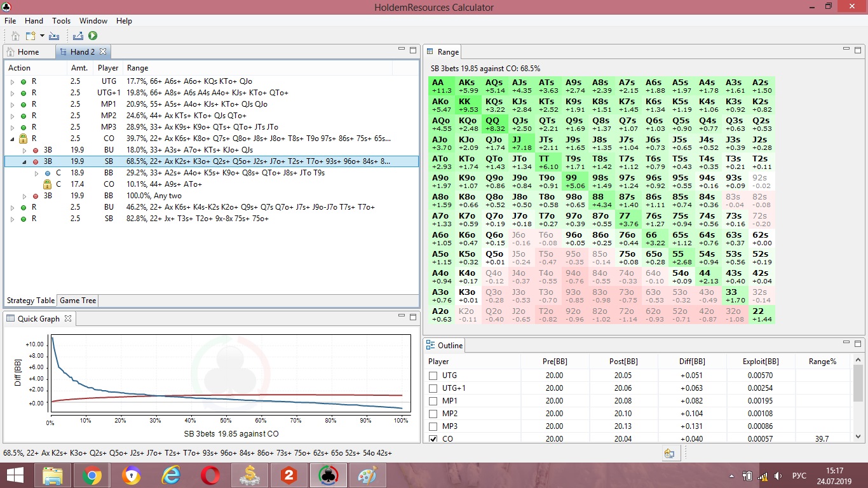Image resolution: width=868 pixels, height=488 pixels.
Task: Select the Hand 2 tab
Action: (83, 52)
